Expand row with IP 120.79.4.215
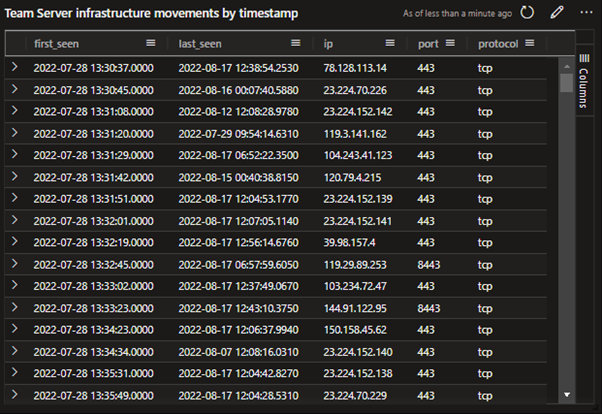 pyautogui.click(x=15, y=176)
